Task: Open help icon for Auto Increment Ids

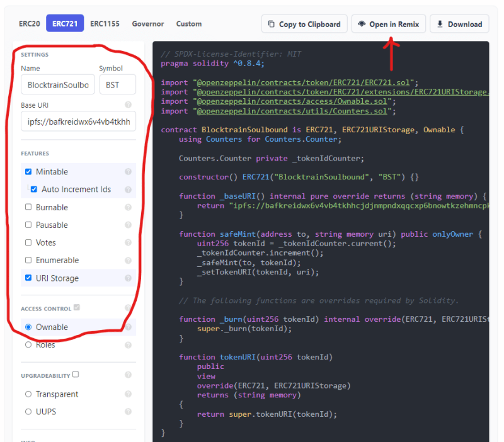Action: [128, 190]
